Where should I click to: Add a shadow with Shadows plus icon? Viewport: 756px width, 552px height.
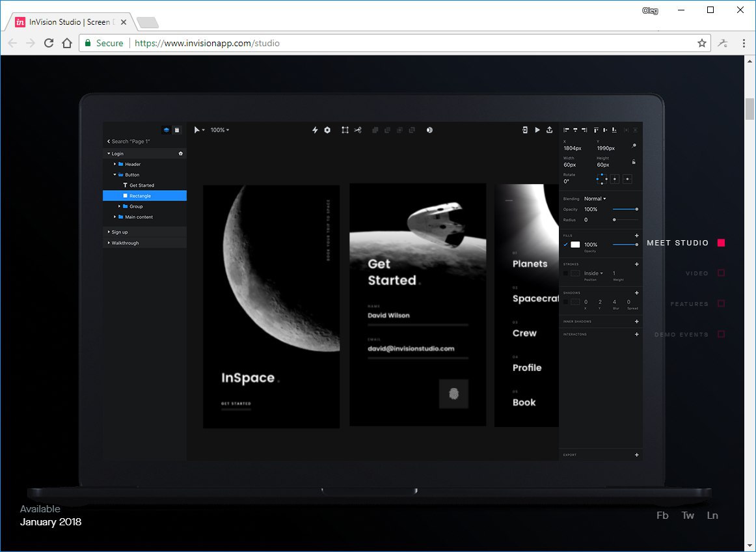[x=636, y=293]
